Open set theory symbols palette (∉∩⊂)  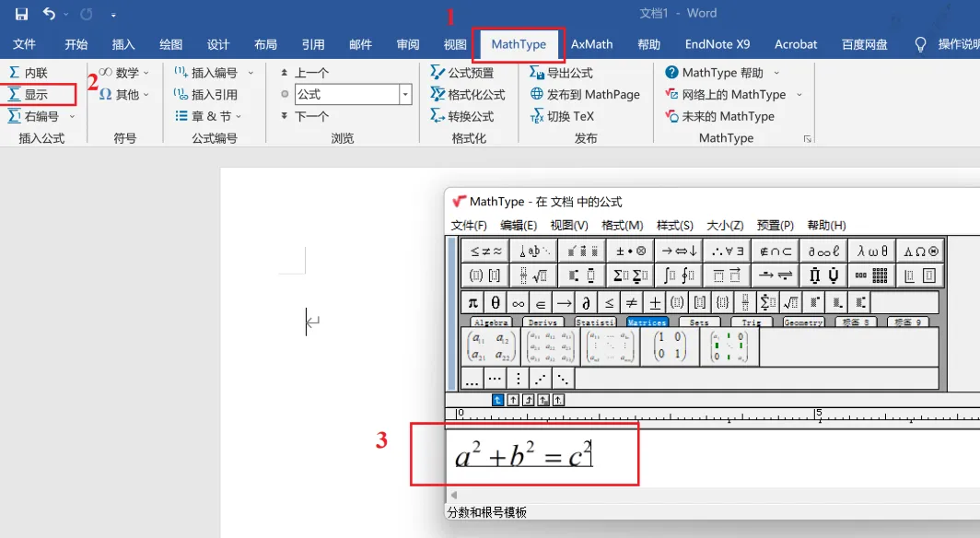776,251
